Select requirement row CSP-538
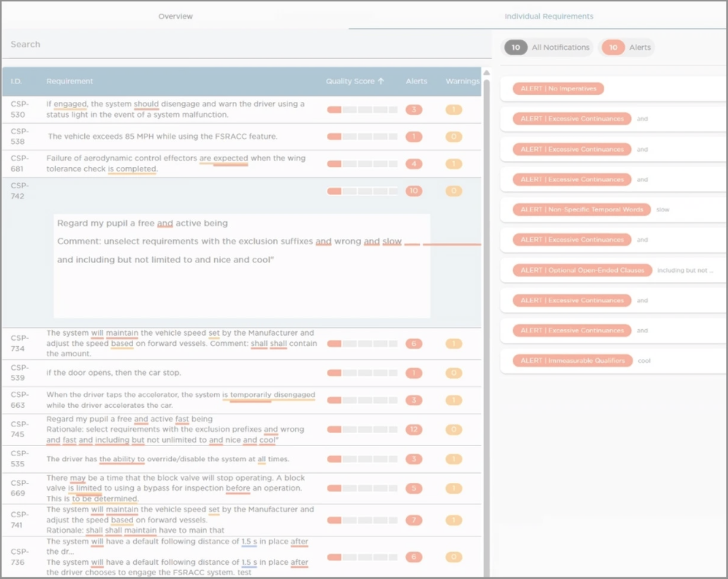 [242, 136]
